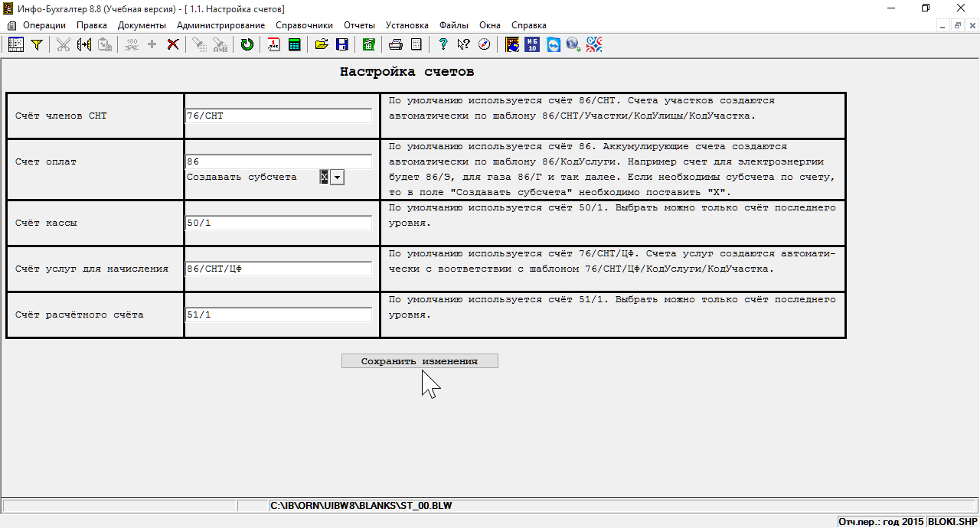Open the Файлы menu
The height and width of the screenshot is (528, 980).
tap(454, 25)
